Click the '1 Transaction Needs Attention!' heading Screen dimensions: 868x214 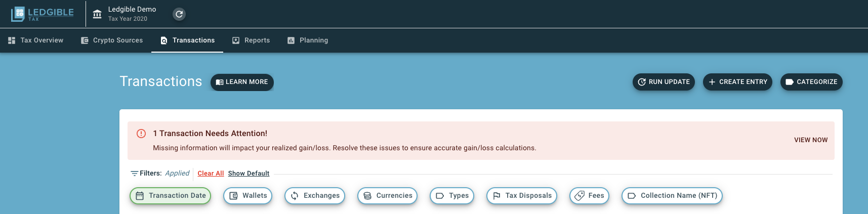click(x=210, y=134)
